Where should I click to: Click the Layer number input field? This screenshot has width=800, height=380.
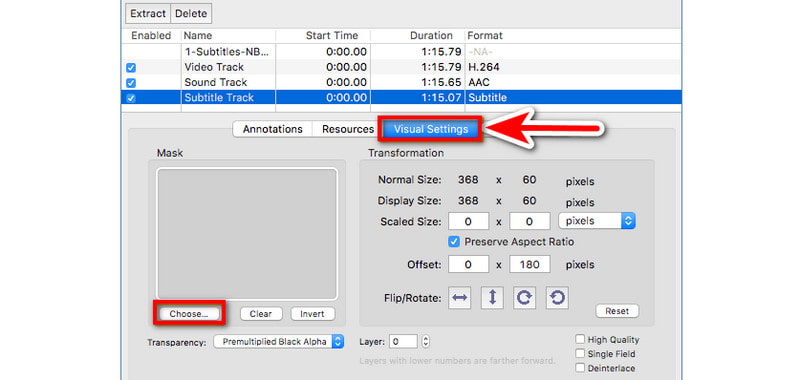(403, 342)
